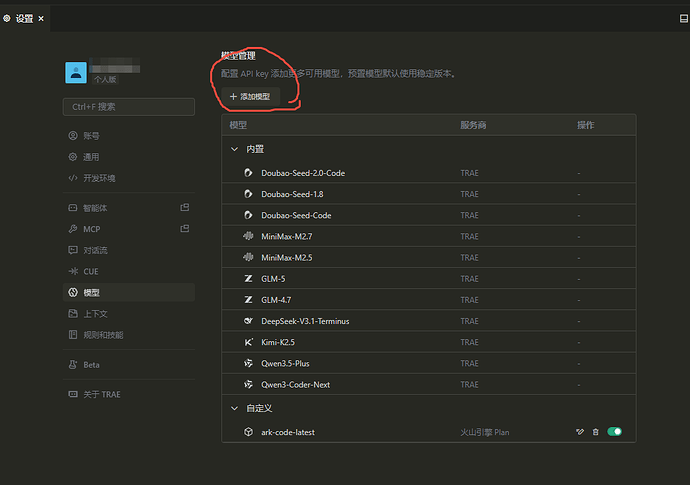Delete the ark-code-latest custom model
The width and height of the screenshot is (690, 485).
(x=595, y=432)
